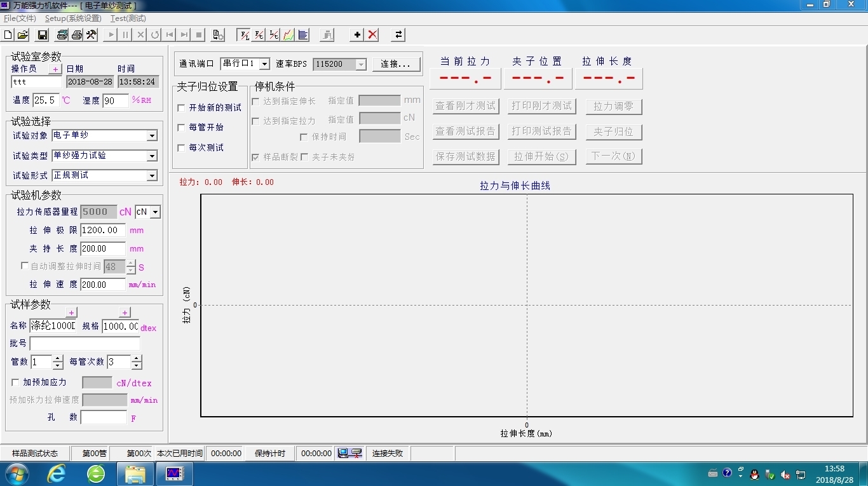Check the 加预加应力 option
This screenshot has height=486, width=868.
16,382
